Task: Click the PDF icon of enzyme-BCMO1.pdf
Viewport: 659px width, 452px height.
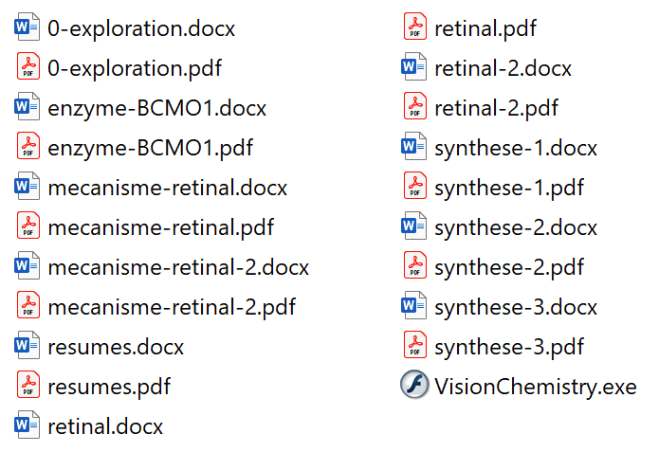Action: [x=28, y=147]
